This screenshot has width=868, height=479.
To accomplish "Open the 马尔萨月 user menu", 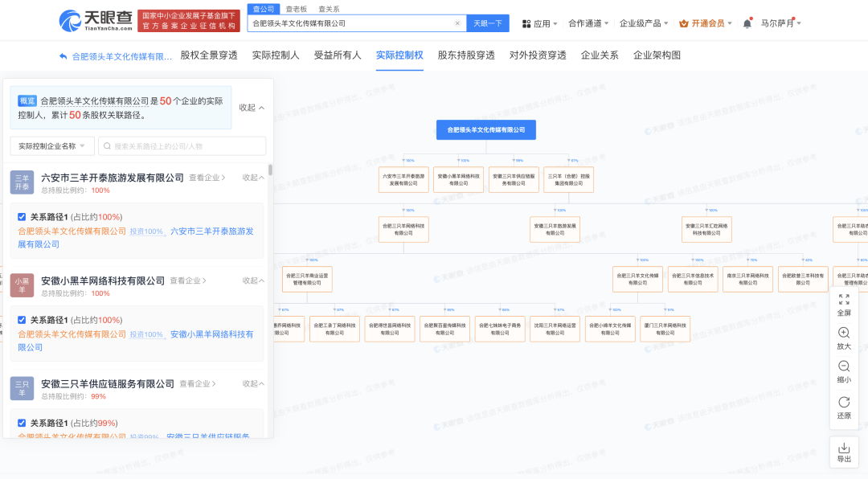I will click(x=780, y=23).
